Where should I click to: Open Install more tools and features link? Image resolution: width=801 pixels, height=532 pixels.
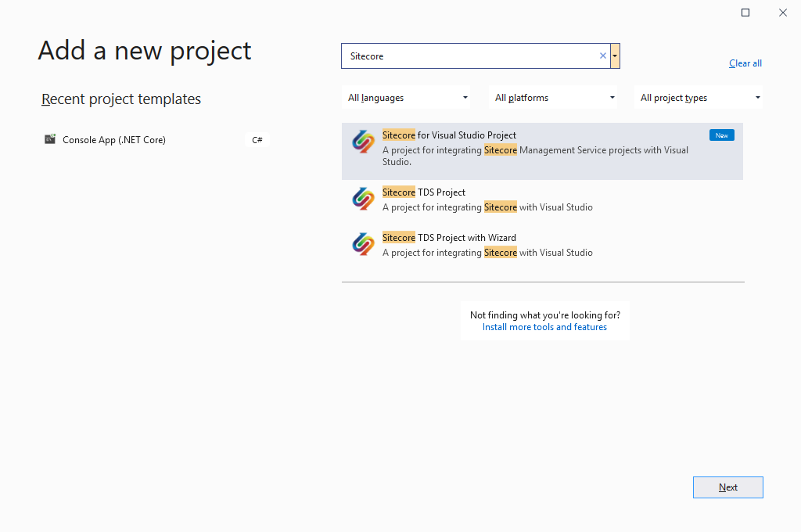tap(544, 327)
